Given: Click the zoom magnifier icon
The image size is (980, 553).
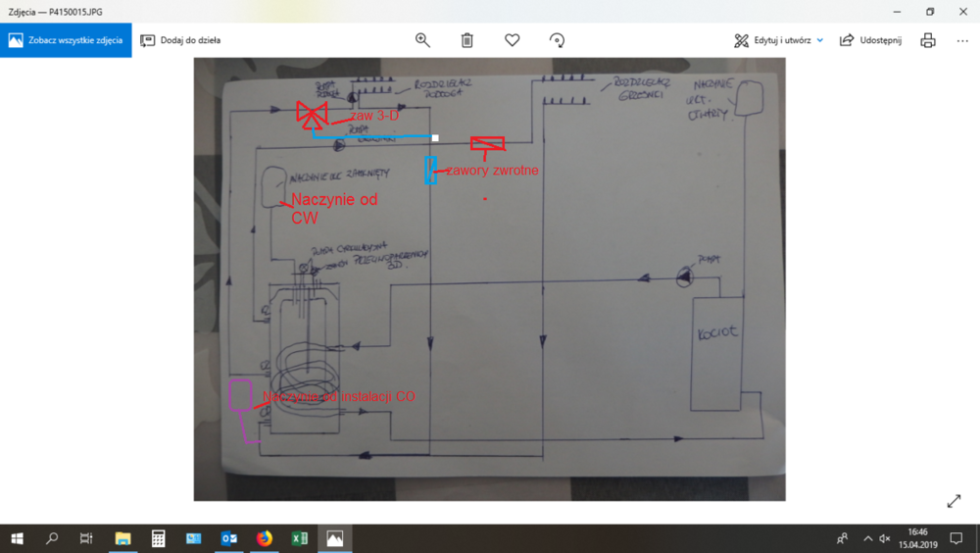Looking at the screenshot, I should point(422,40).
